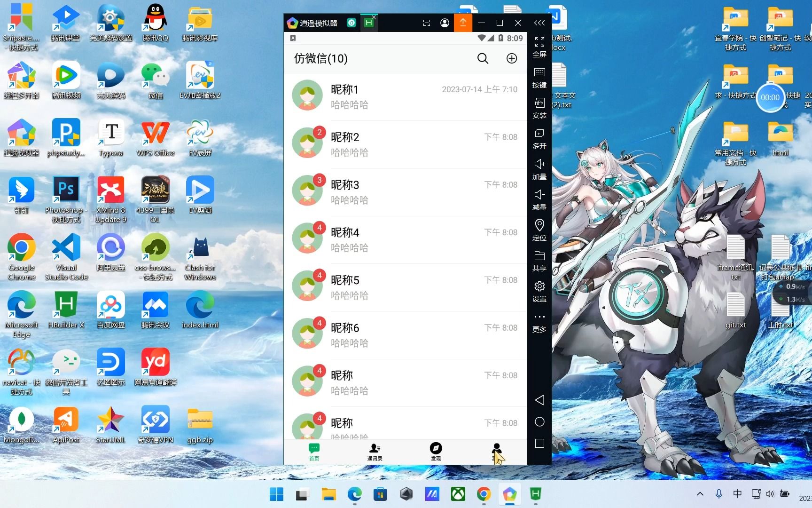Viewport: 812px width, 508px height.
Task: Open Typora desktop shortcut
Action: (111, 138)
